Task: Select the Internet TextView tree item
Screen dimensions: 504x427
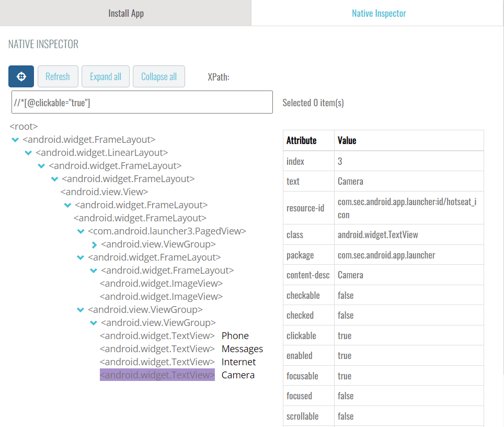Action: [157, 362]
